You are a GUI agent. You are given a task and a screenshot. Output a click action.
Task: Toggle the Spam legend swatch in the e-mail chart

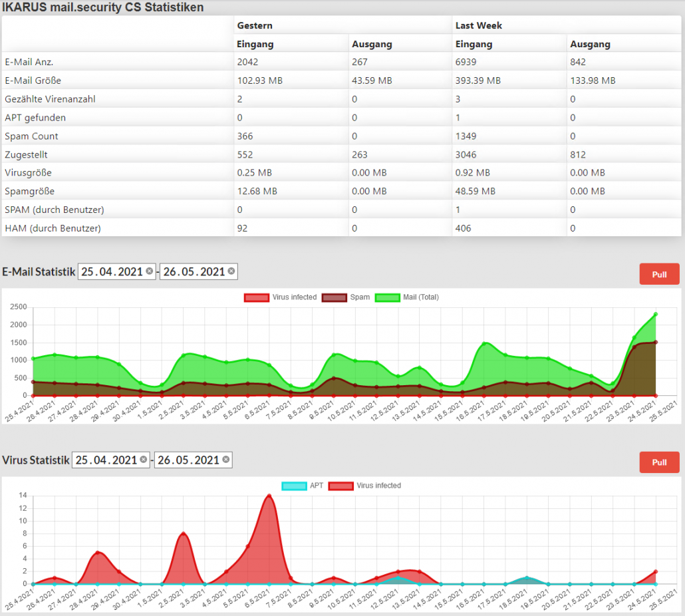click(x=335, y=297)
